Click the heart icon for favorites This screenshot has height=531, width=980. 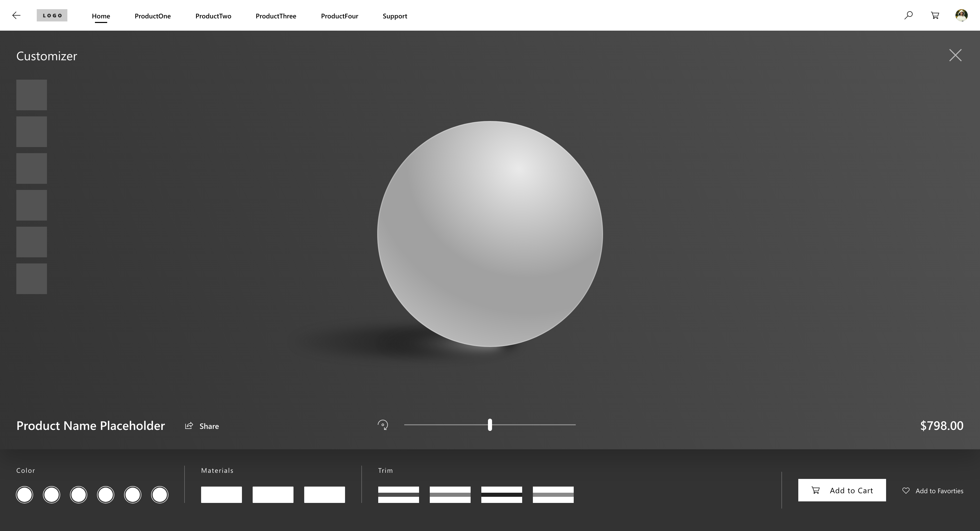[x=906, y=491]
